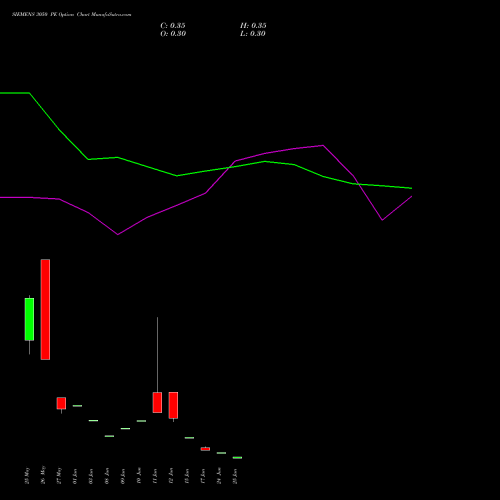Click the red candle with long wick above 11 Jun
500x500 pixels.
[x=157, y=402]
